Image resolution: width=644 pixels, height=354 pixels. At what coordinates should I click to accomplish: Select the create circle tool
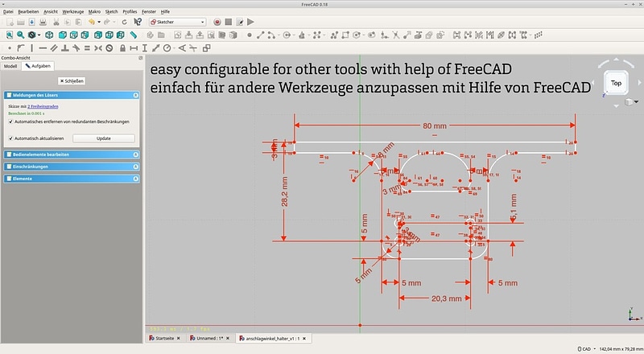pyautogui.click(x=287, y=35)
